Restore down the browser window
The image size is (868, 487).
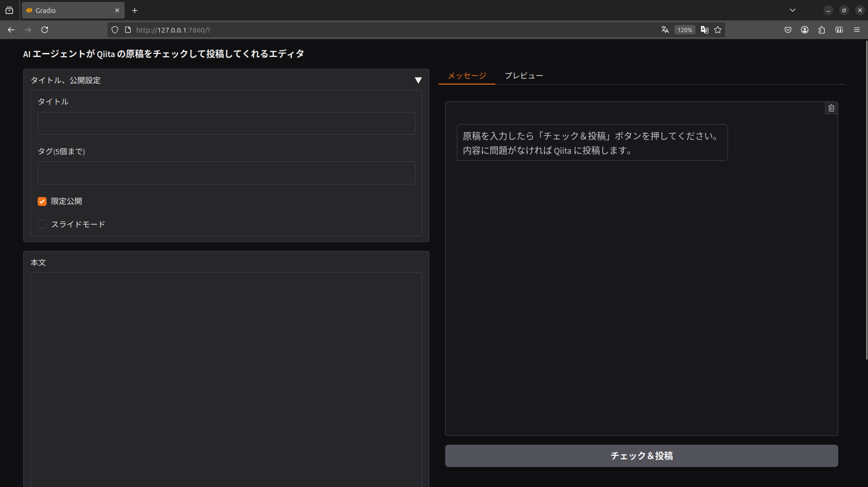coord(844,10)
